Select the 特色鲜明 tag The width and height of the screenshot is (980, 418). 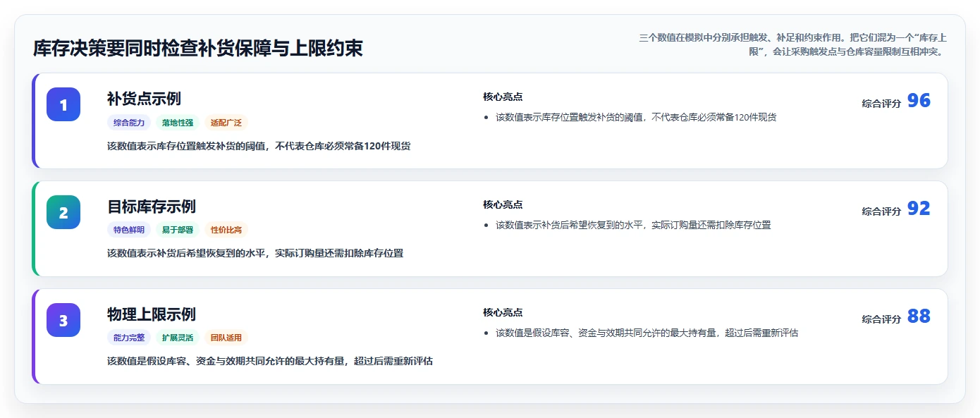click(x=129, y=230)
